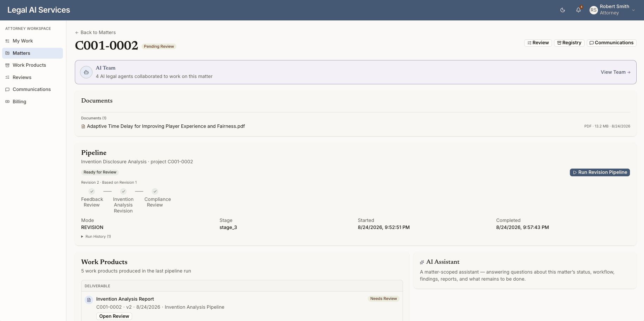This screenshot has width=644, height=321.
Task: Click Invention Analysis Revision step checkmark
Action: click(123, 191)
